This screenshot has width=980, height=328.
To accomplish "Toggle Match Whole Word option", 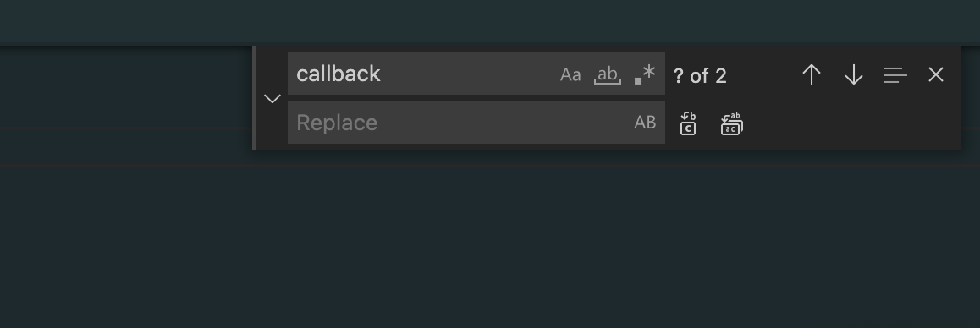I will (607, 74).
